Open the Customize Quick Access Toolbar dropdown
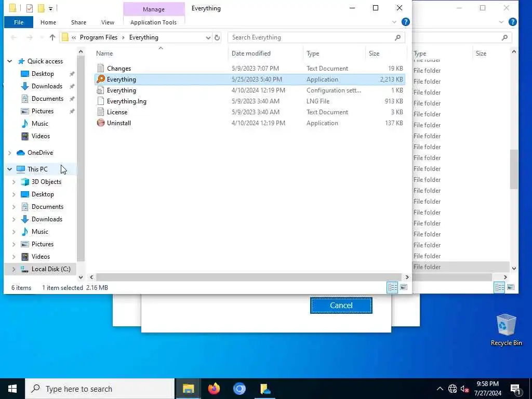The height and width of the screenshot is (399, 532). coord(50,8)
